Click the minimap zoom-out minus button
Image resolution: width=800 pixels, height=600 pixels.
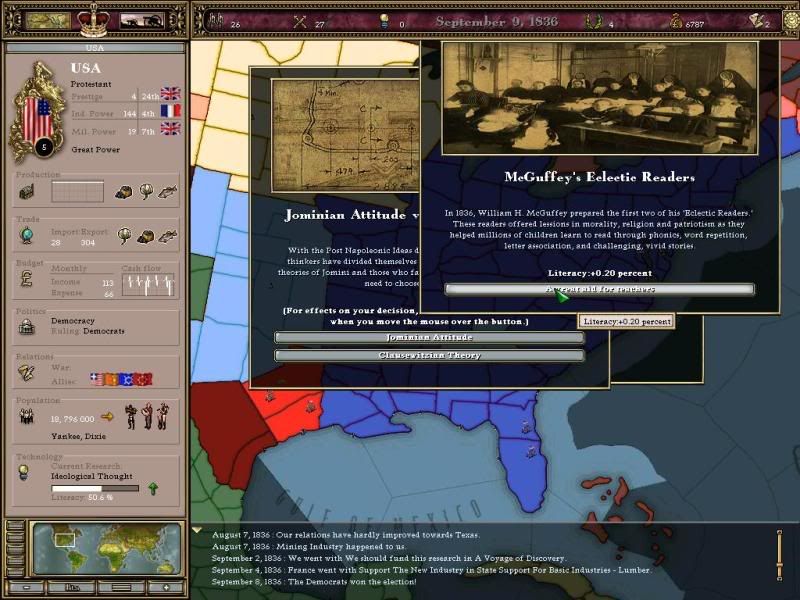click(25, 587)
